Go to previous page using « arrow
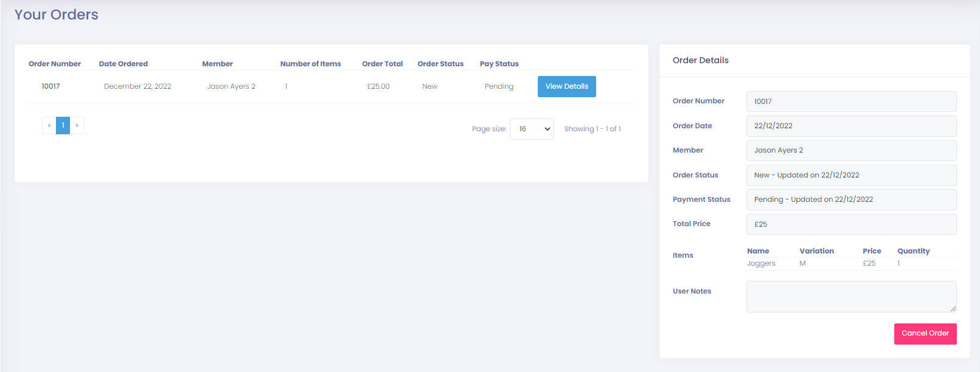Screen dimensions: 980x372 (x=49, y=125)
